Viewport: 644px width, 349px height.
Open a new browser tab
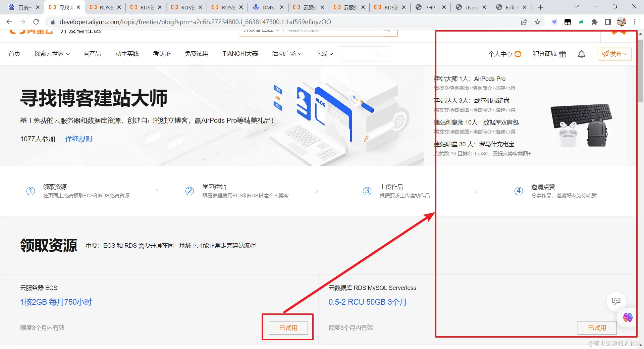coord(540,7)
